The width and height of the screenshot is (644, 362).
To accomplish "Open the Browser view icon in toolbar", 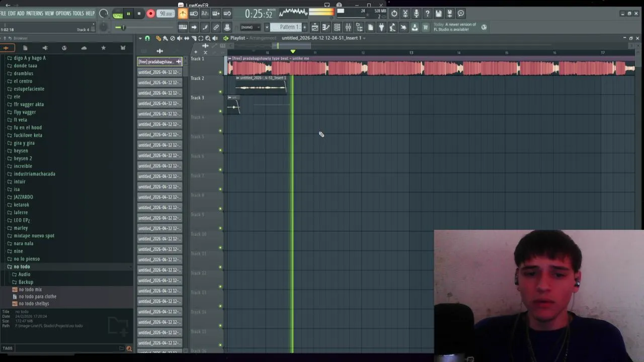I will click(359, 27).
